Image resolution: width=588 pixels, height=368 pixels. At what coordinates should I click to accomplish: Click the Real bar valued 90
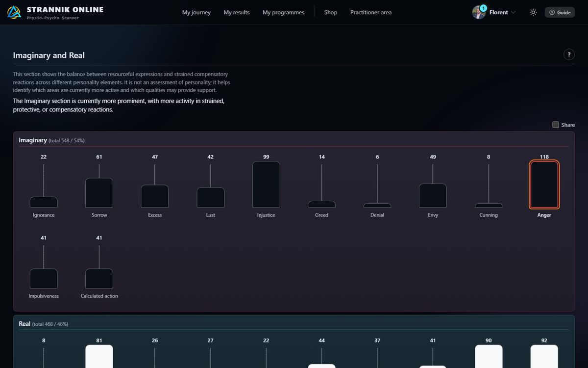click(489, 356)
